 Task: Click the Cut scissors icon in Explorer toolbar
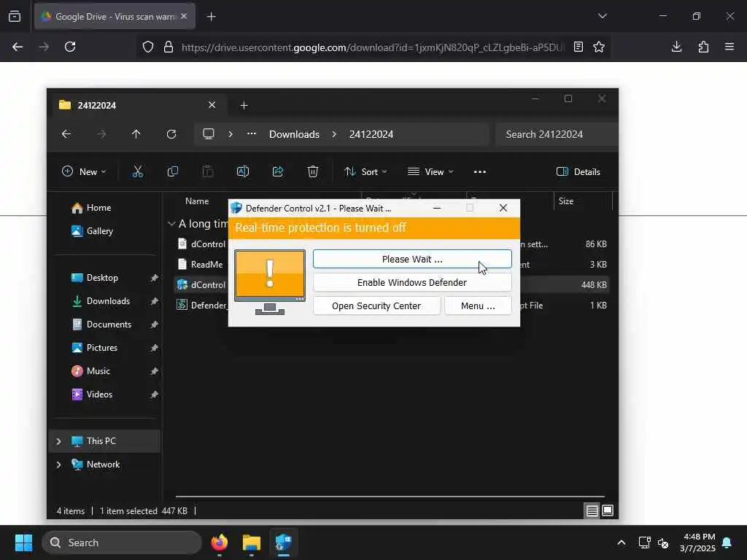(x=138, y=172)
